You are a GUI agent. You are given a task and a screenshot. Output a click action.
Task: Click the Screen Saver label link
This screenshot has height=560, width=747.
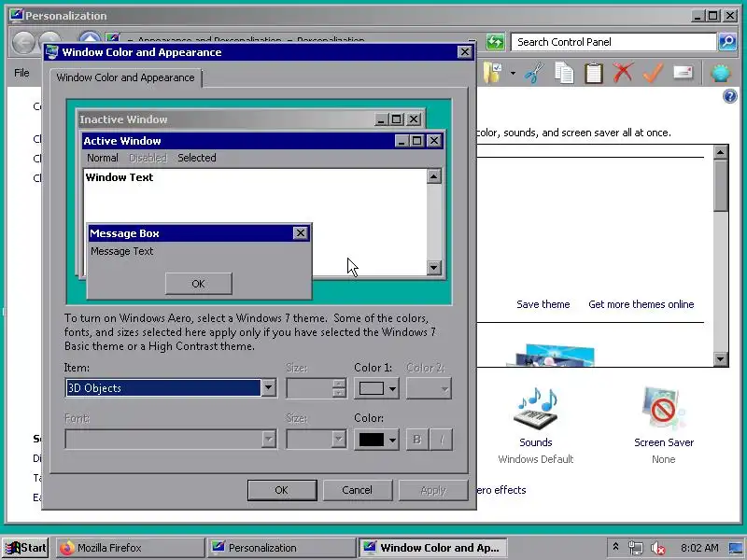click(x=664, y=442)
